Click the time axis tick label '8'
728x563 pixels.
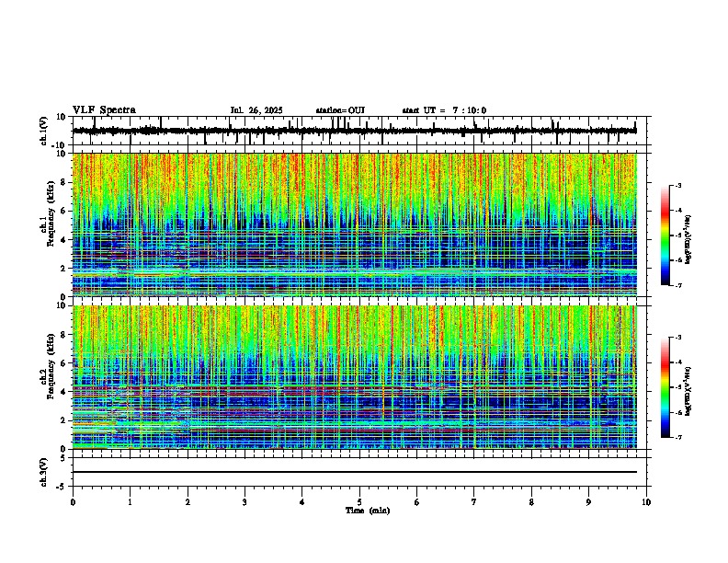531,502
